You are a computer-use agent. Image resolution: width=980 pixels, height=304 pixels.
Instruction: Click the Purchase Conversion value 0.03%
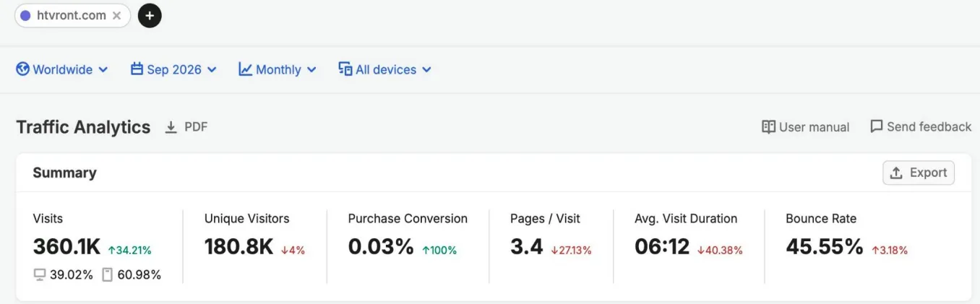[381, 247]
